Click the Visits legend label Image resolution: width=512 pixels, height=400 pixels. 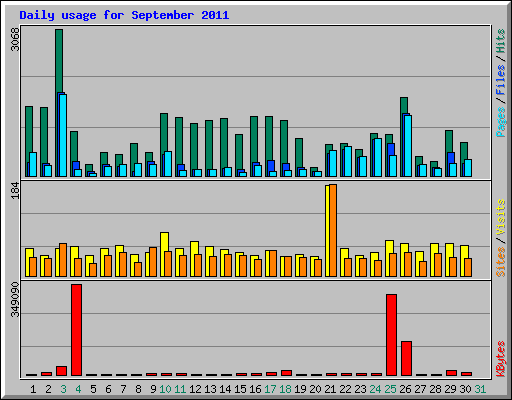pyautogui.click(x=500, y=218)
